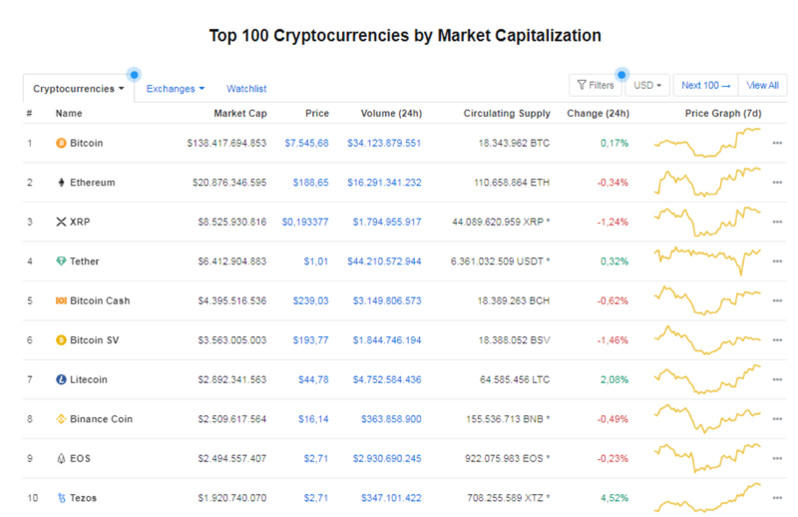Click the Bitcoin Cash logo icon

pos(61,300)
